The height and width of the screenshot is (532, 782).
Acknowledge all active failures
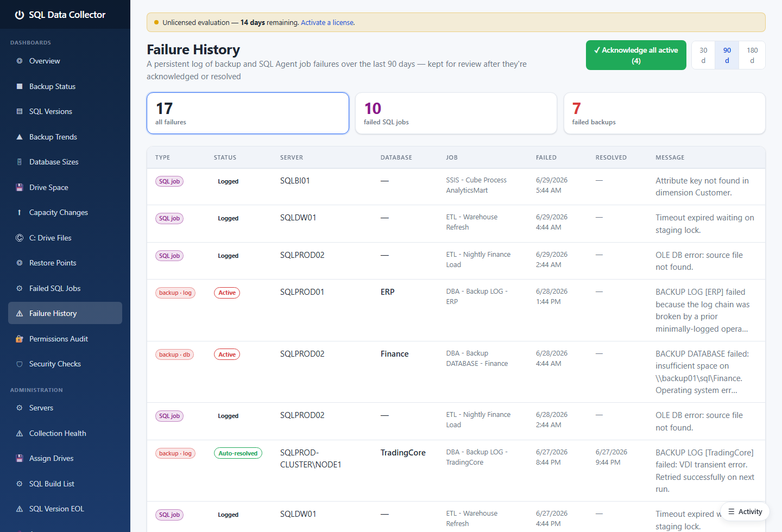point(636,55)
